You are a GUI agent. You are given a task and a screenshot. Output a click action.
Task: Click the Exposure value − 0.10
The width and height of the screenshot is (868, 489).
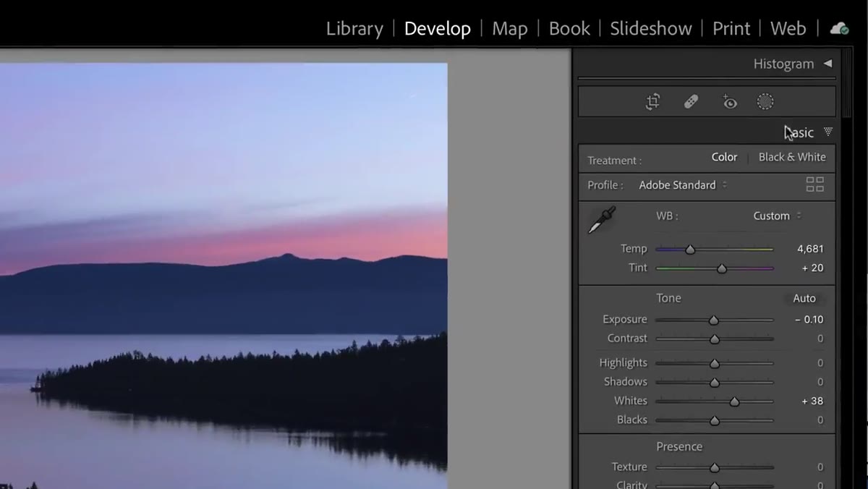coord(809,319)
